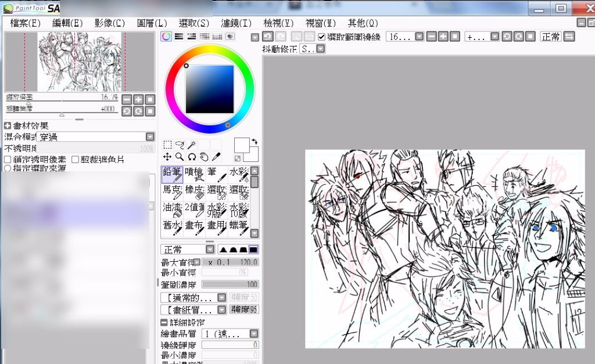Image resolution: width=595 pixels, height=364 pixels.
Task: Reset view rotation in the toolbar
Action: (x=531, y=37)
